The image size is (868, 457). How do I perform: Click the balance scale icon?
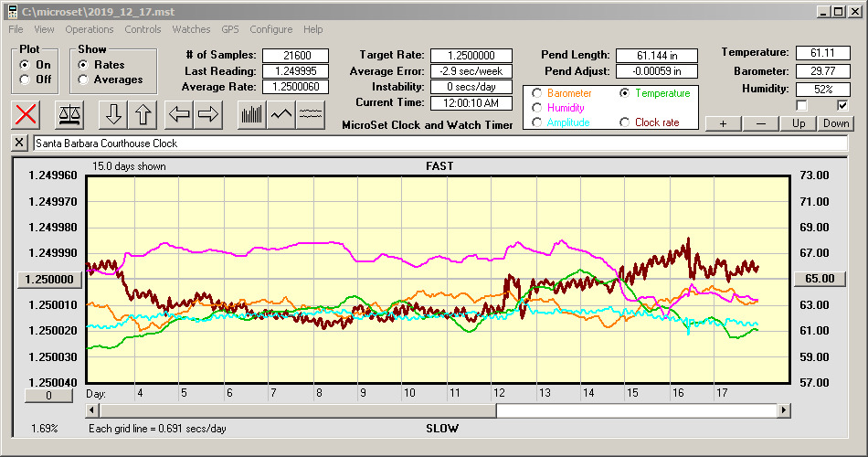click(69, 114)
